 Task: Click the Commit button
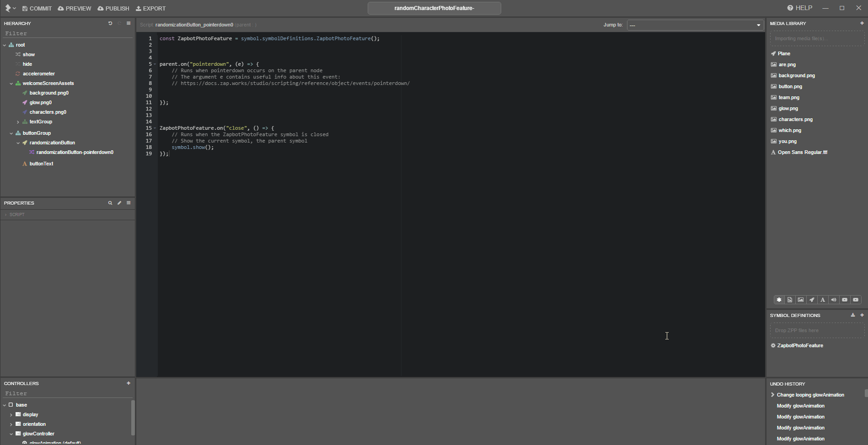point(37,8)
